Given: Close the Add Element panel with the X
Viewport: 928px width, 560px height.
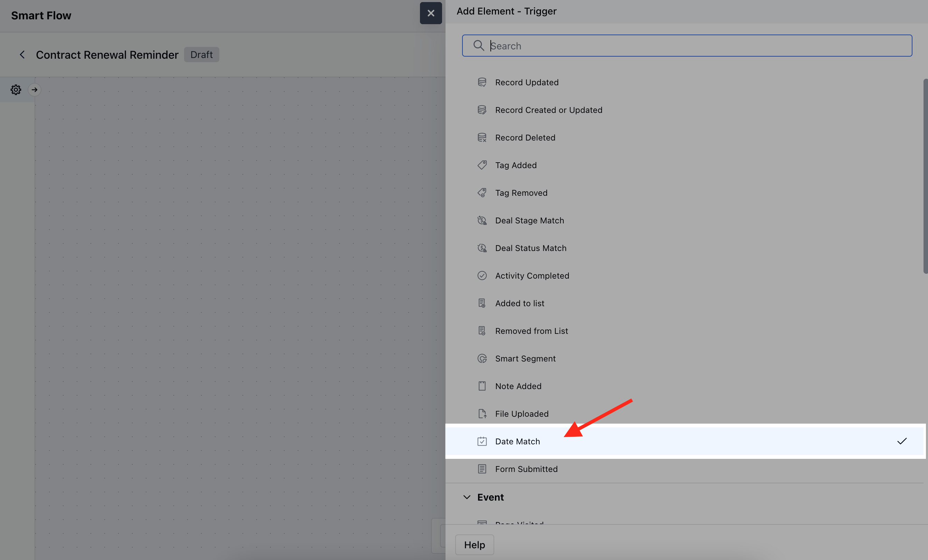Looking at the screenshot, I should tap(430, 13).
